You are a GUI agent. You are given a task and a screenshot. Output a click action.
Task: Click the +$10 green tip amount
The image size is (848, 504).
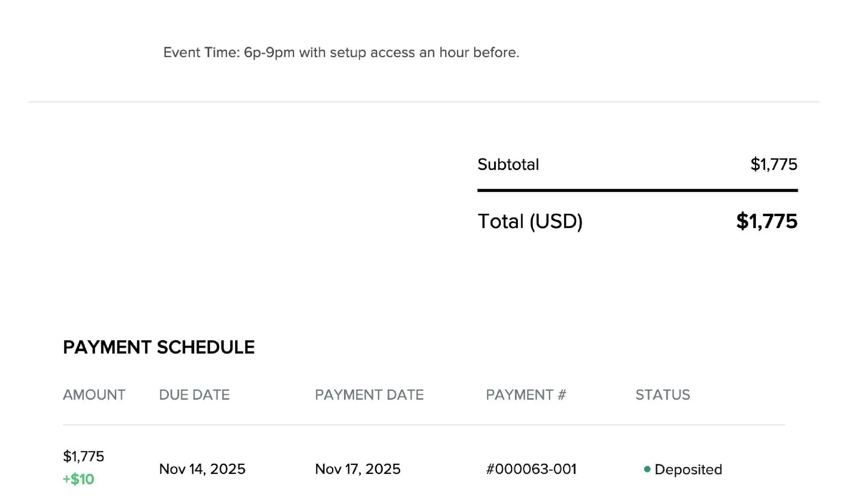tap(78, 479)
